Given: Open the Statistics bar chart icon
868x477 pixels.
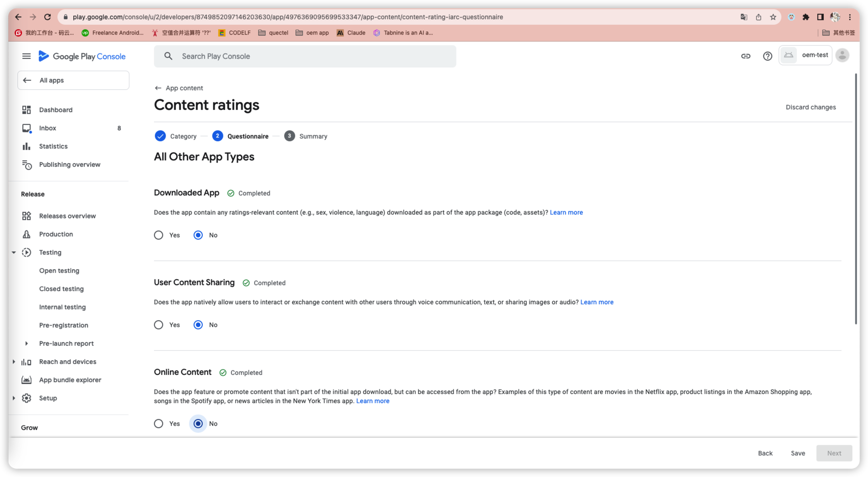Looking at the screenshot, I should (26, 146).
